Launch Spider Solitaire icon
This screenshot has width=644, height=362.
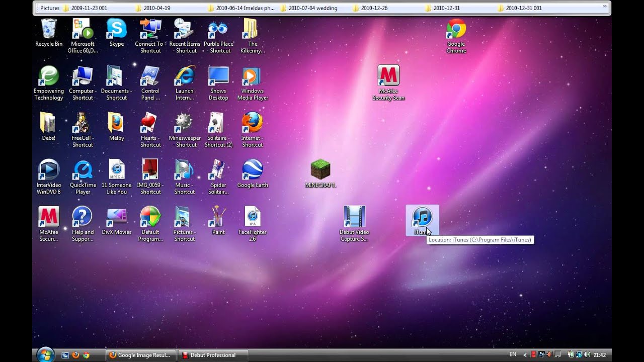218,177
